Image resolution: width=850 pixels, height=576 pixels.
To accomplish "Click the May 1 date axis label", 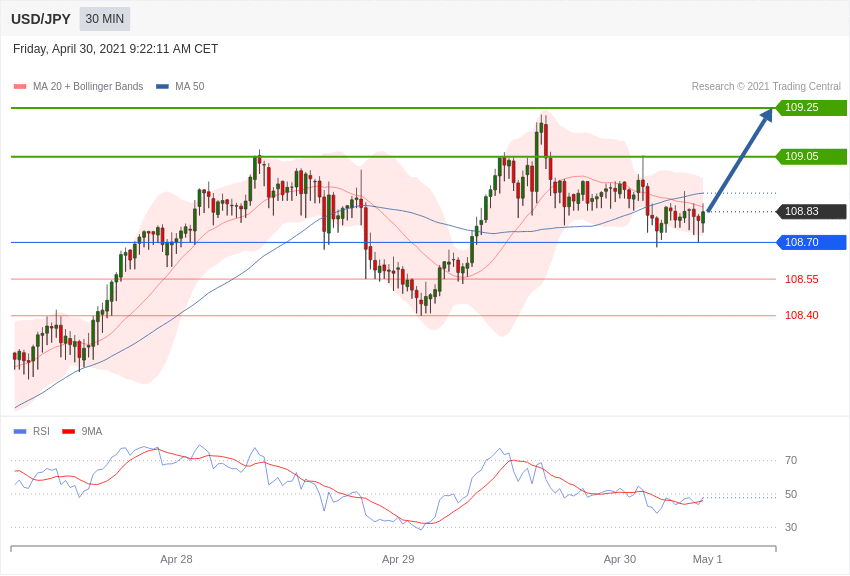I will tap(707, 559).
